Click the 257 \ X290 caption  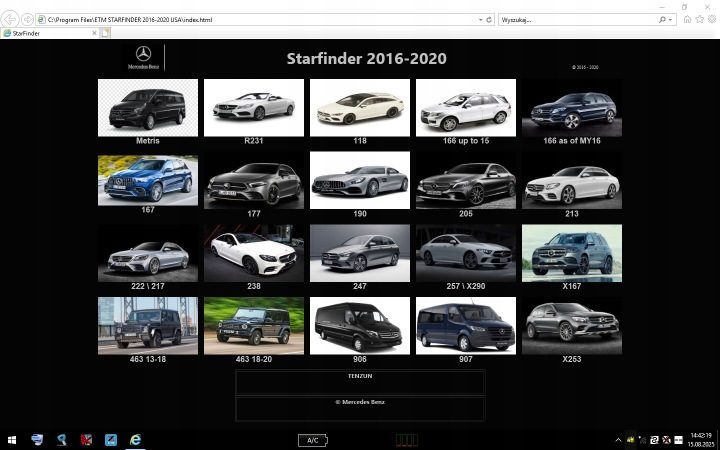pyautogui.click(x=466, y=286)
